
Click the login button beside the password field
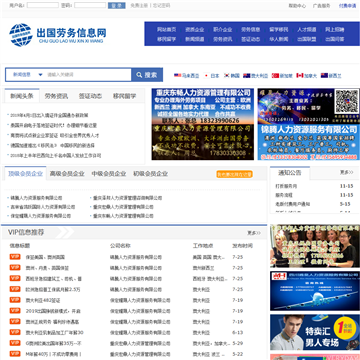pyautogui.click(x=117, y=5)
